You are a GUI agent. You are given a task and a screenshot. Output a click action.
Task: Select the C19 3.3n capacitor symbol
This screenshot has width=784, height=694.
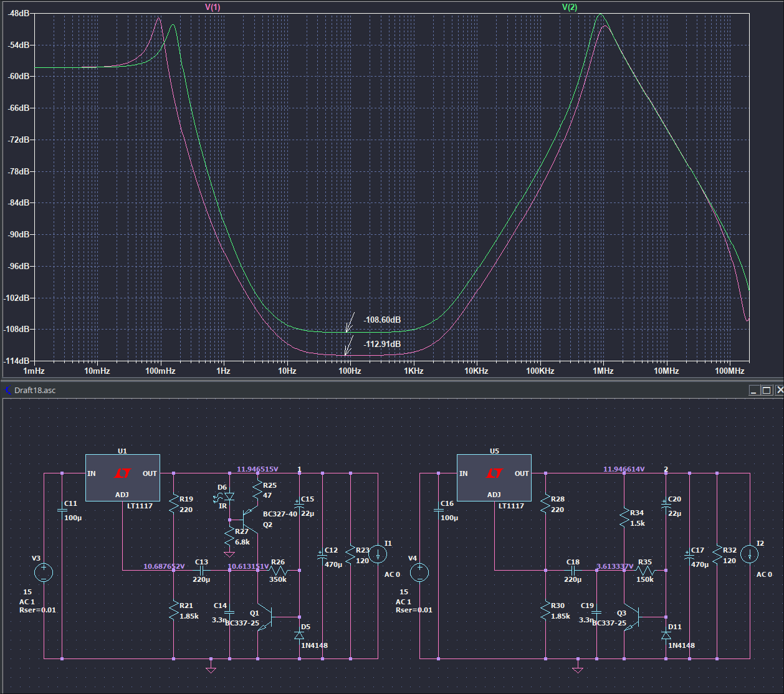click(596, 612)
